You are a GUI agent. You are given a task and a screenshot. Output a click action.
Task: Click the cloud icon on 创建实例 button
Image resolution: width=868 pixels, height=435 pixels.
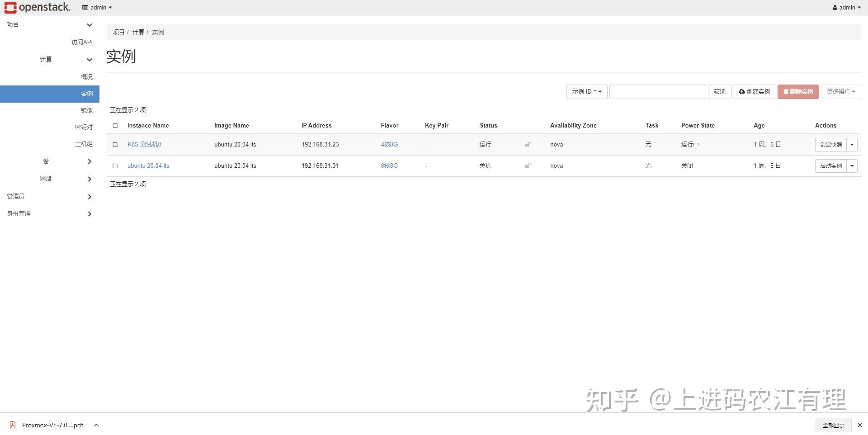(742, 91)
